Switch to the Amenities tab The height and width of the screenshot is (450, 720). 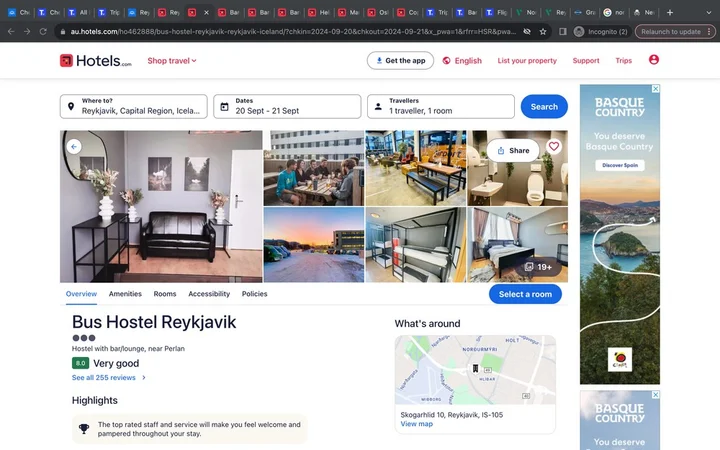[x=125, y=294]
